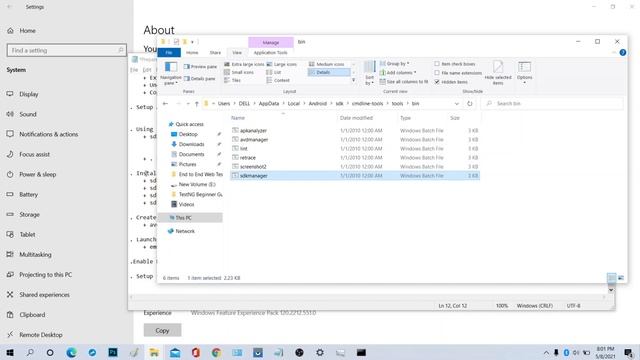Screen dimensions: 640x360
Task: Open Documents in navigation pane
Action: point(191,154)
